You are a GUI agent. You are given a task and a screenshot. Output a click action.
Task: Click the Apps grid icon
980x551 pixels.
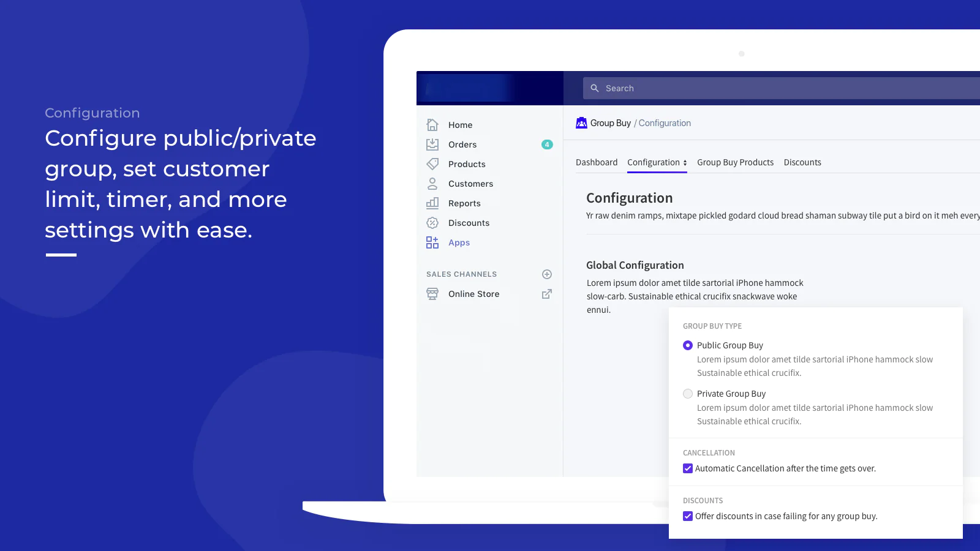432,242
